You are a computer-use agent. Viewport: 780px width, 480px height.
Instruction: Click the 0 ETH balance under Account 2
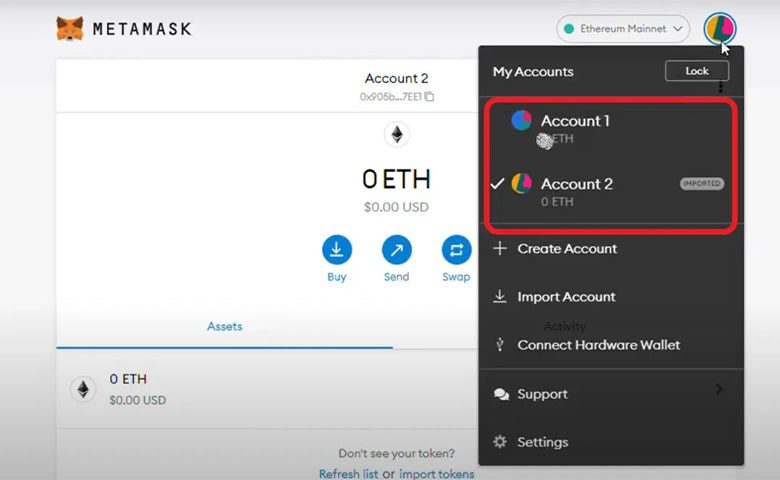point(557,201)
